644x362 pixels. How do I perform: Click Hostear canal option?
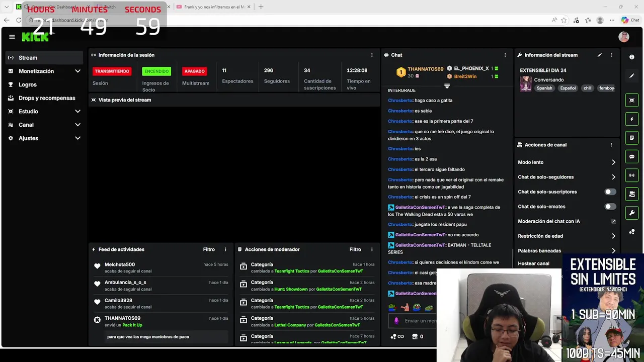(534, 263)
